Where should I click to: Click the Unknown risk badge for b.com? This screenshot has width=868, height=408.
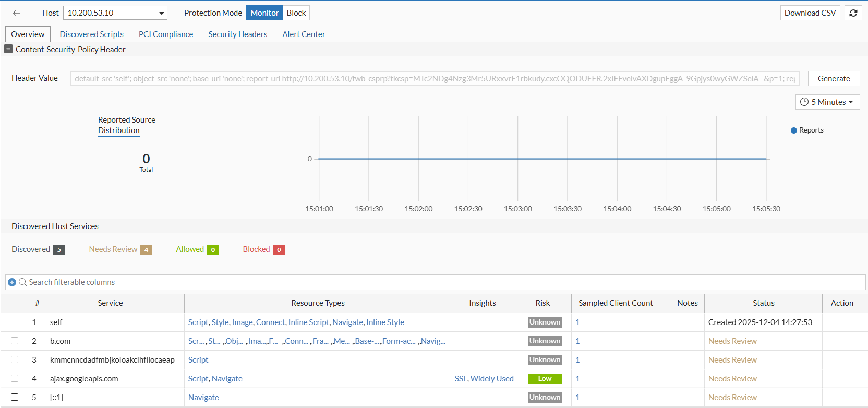[545, 341]
